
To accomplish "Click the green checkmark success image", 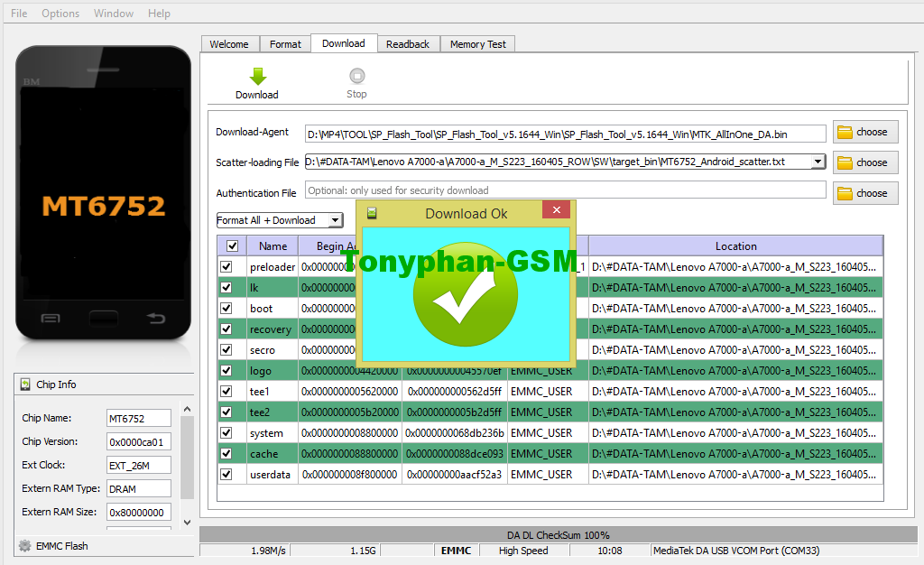I will (465, 294).
